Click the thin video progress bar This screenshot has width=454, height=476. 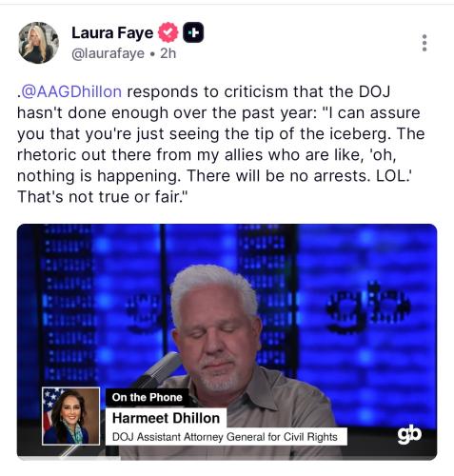click(x=227, y=459)
